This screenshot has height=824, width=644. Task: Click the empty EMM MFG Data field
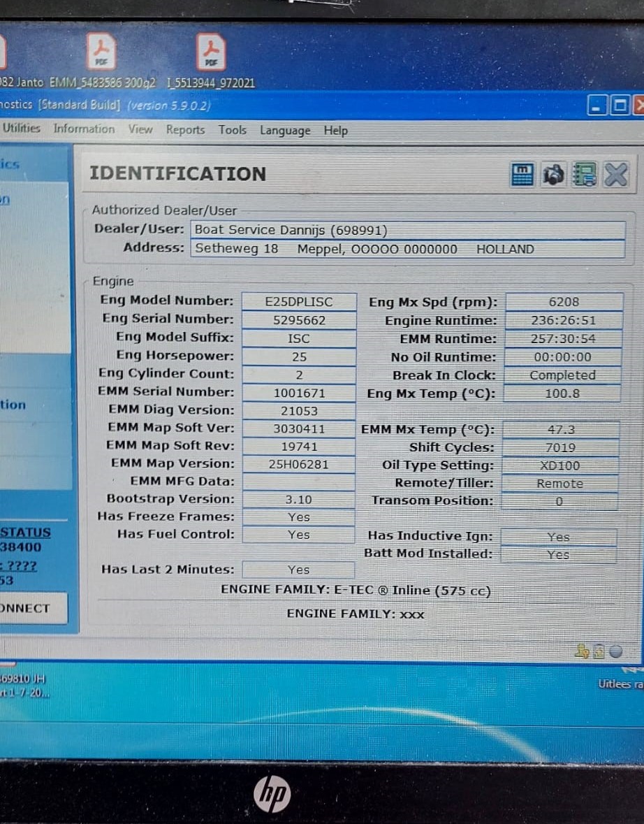(x=299, y=482)
